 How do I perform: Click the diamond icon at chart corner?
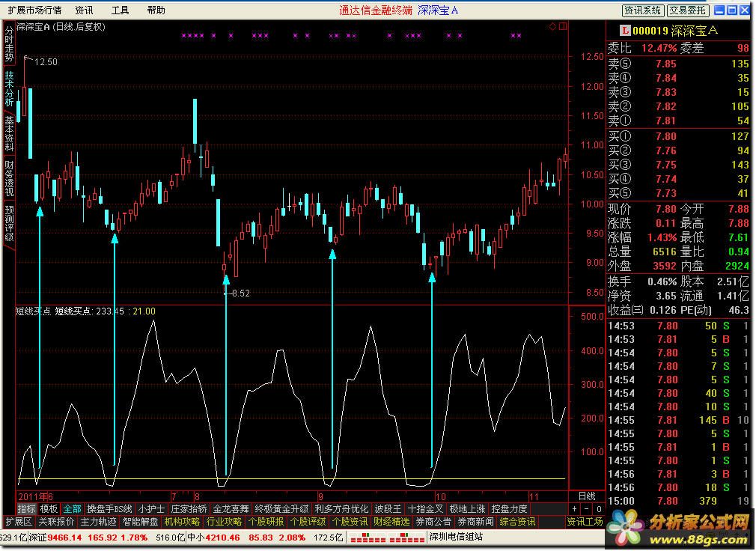point(552,26)
